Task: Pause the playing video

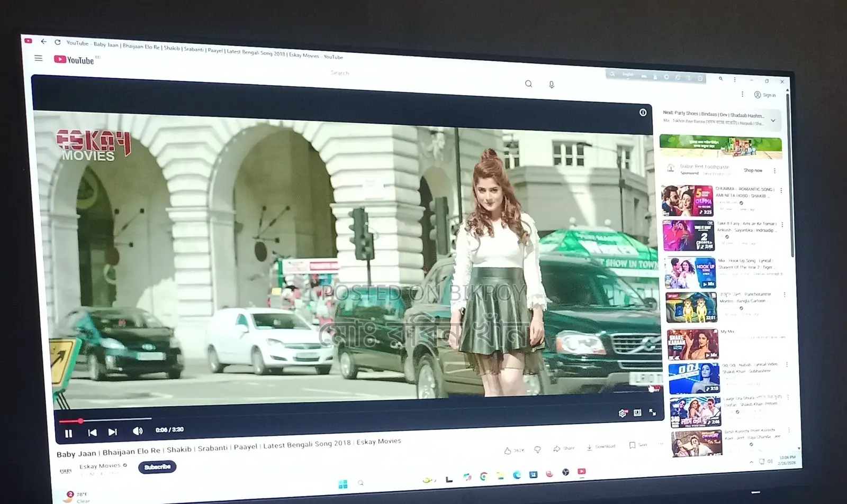Action: 68,434
